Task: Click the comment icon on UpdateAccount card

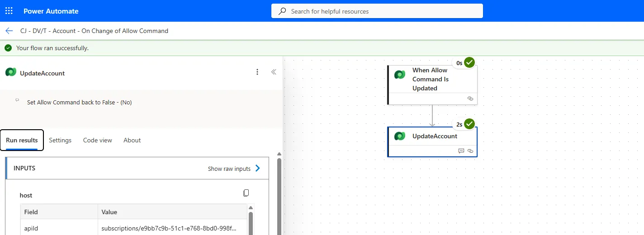Action: click(461, 150)
